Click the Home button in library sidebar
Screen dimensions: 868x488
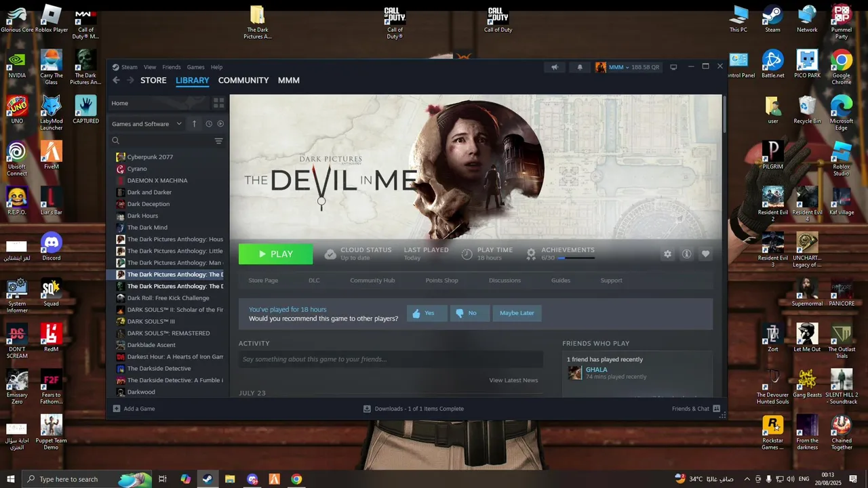159,103
